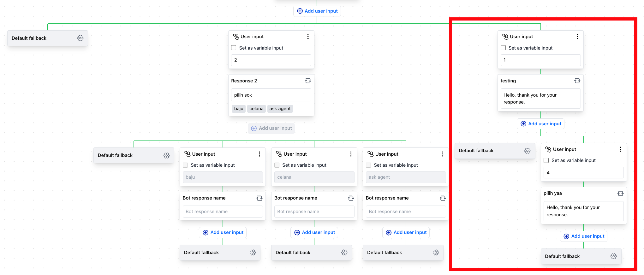Screen dimensions: 644x275
Task: Click the repeat icon on the testing response card
Action: pyautogui.click(x=577, y=81)
